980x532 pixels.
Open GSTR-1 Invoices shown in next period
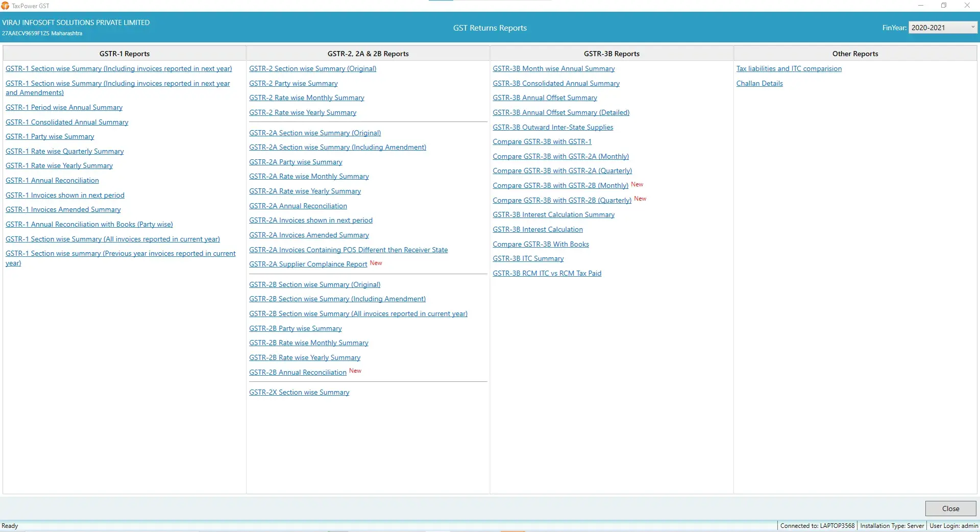point(65,196)
